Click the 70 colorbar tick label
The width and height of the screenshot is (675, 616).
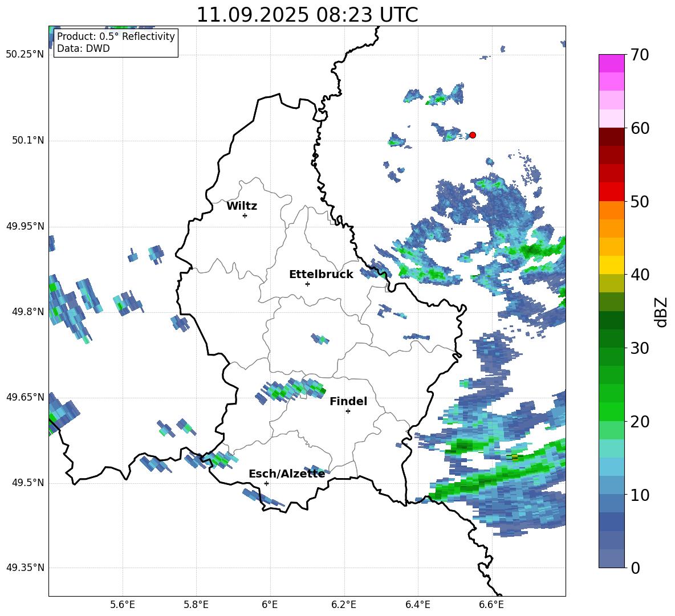pos(640,55)
